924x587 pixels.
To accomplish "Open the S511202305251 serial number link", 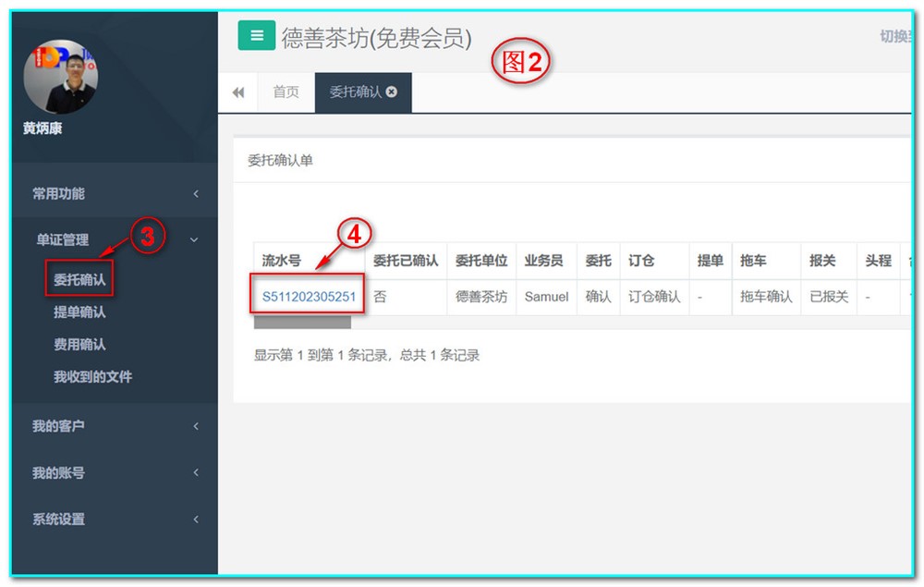I will tap(308, 297).
